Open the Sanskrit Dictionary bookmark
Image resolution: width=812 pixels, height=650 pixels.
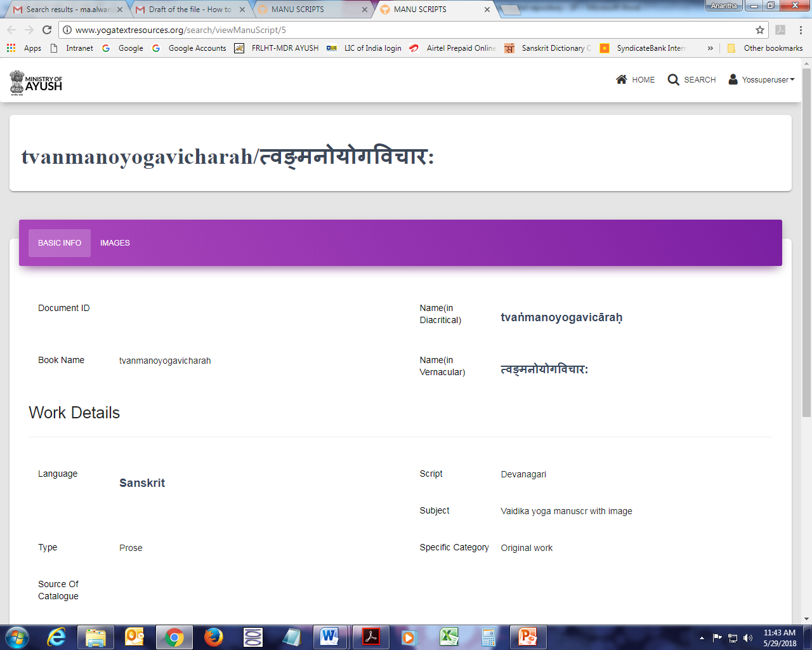click(x=549, y=48)
